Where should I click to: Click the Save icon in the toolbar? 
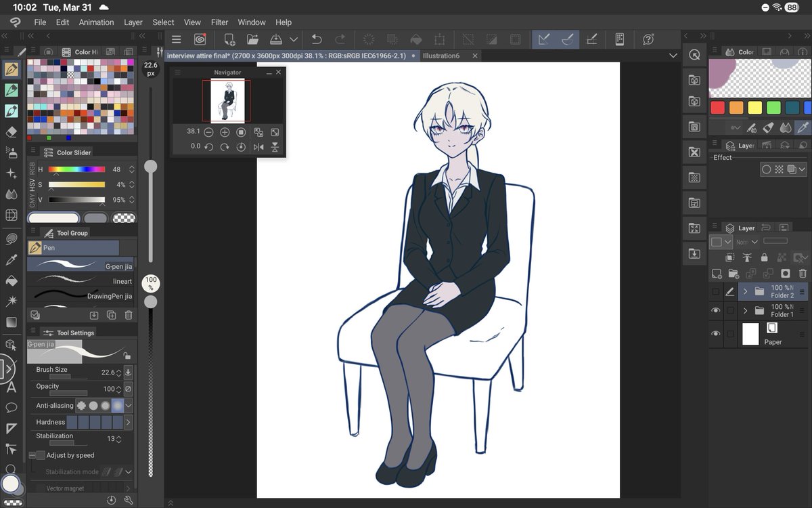276,39
